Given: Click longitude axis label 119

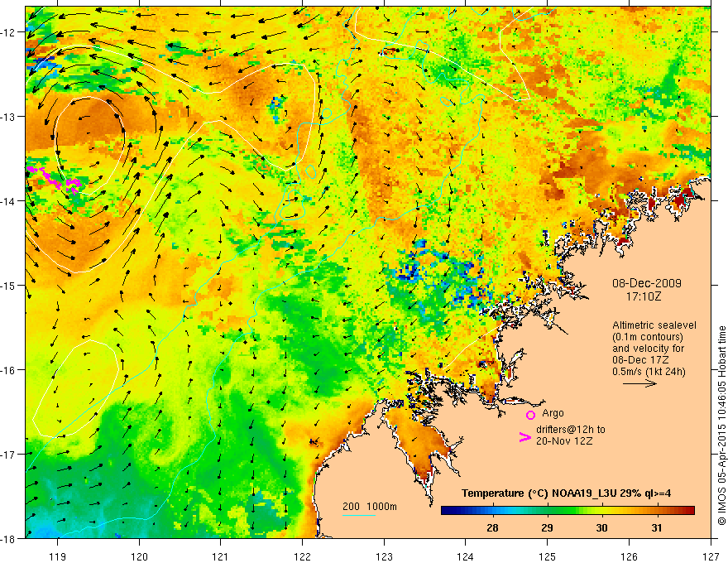Looking at the screenshot, I should pyautogui.click(x=58, y=556).
